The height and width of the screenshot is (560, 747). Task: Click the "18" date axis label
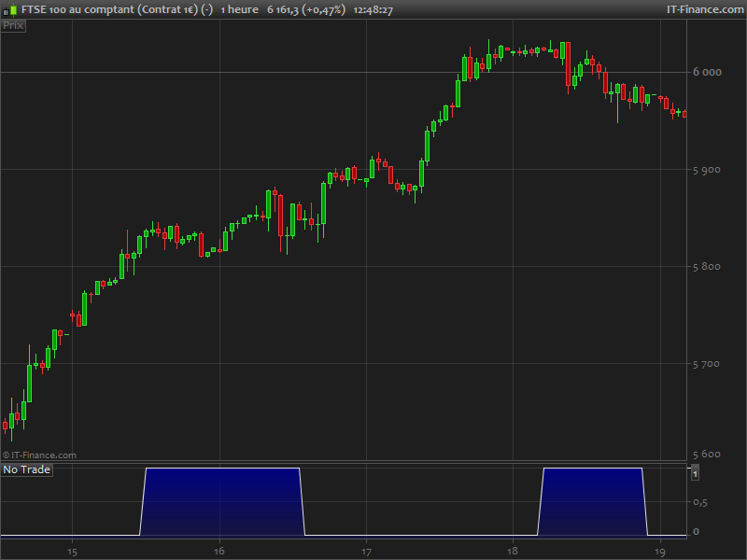[x=512, y=552]
